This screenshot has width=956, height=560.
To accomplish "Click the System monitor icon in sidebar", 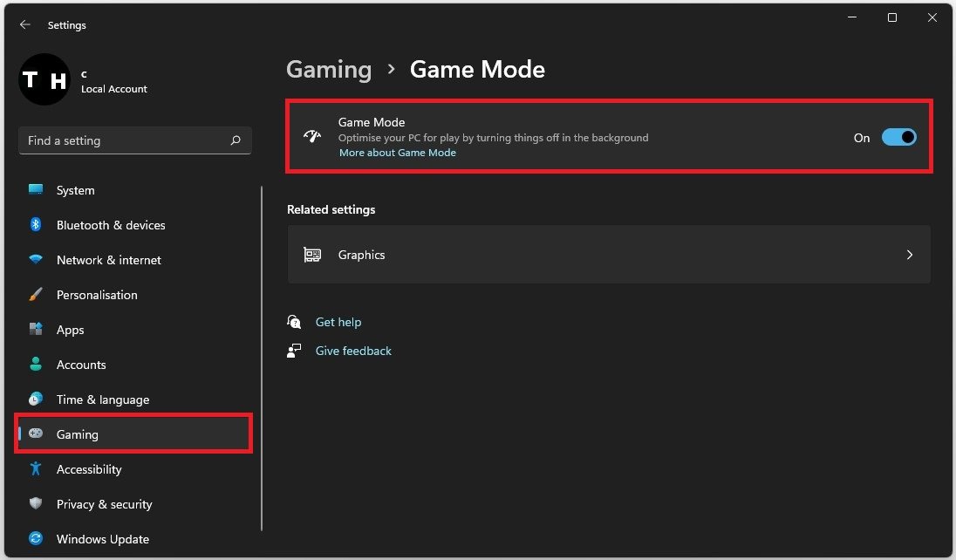I will 36,190.
